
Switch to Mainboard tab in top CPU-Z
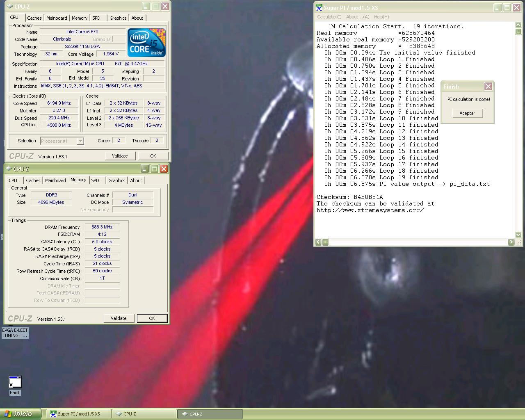click(57, 18)
